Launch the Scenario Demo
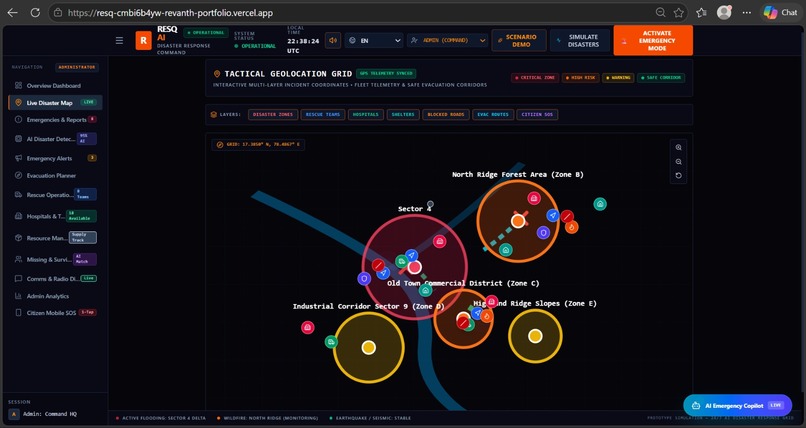The image size is (806, 428). [x=519, y=41]
